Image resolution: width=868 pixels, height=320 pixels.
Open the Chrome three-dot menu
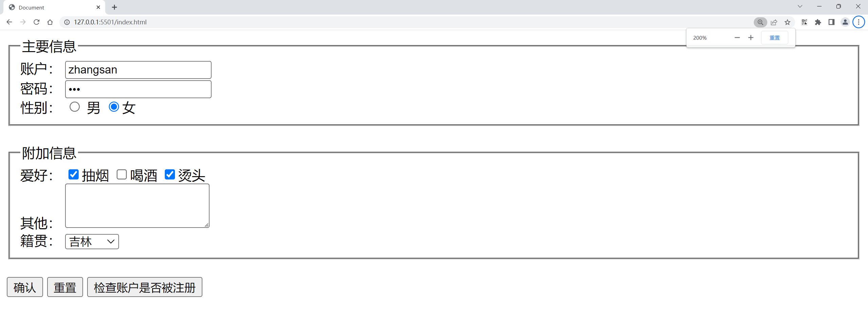point(859,22)
